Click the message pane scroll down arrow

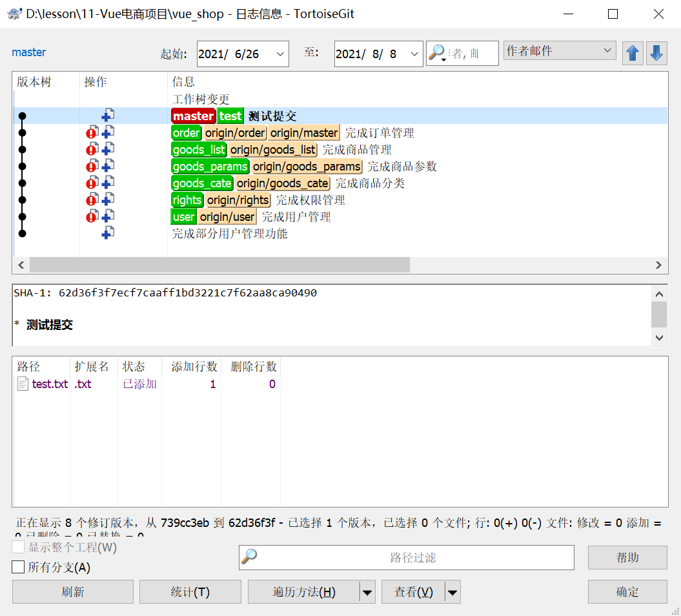[x=659, y=338]
